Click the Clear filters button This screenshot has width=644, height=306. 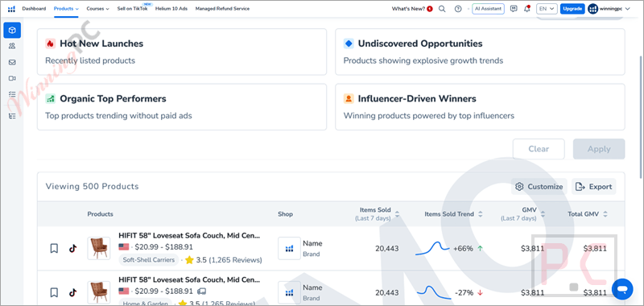(539, 149)
